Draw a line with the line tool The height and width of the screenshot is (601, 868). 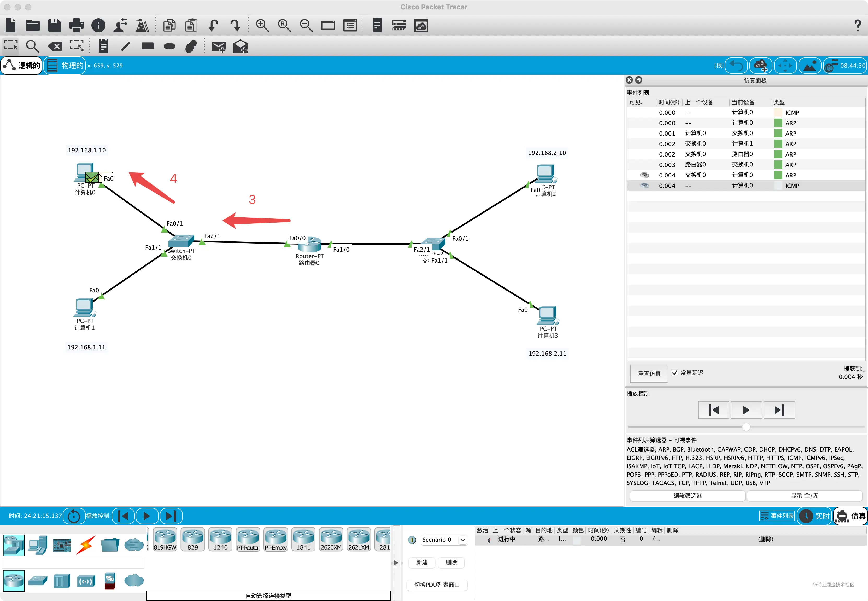pyautogui.click(x=126, y=46)
